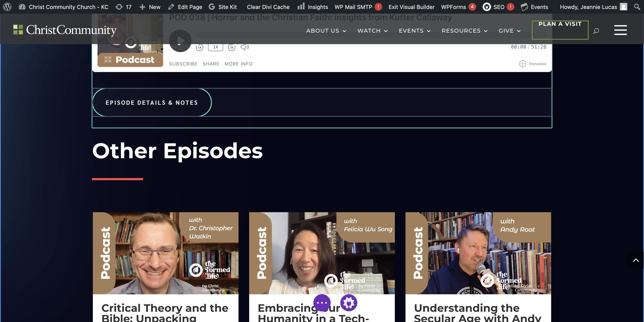The height and width of the screenshot is (322, 644).
Task: Click the WPForms notification count badge
Action: [x=472, y=7]
